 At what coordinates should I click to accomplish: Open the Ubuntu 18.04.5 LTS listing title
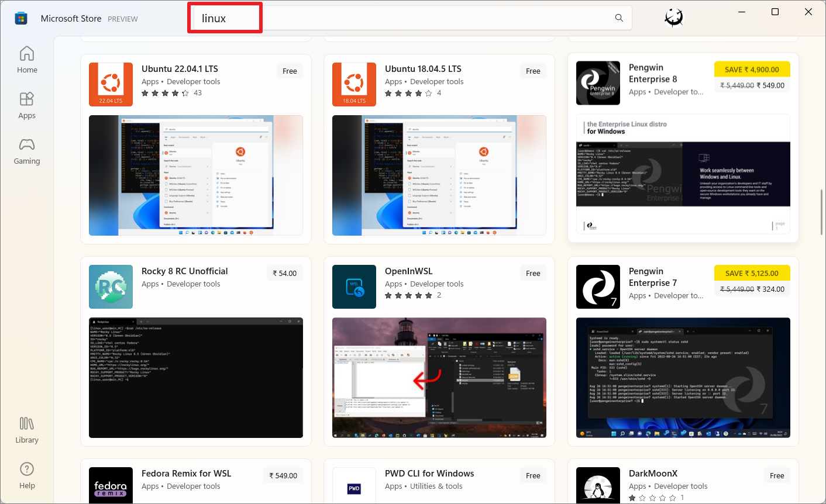423,68
